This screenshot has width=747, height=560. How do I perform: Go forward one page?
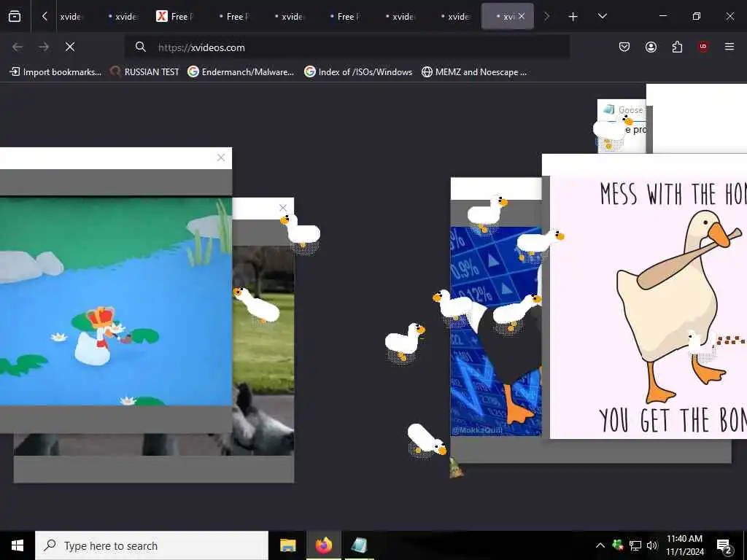[x=44, y=47]
